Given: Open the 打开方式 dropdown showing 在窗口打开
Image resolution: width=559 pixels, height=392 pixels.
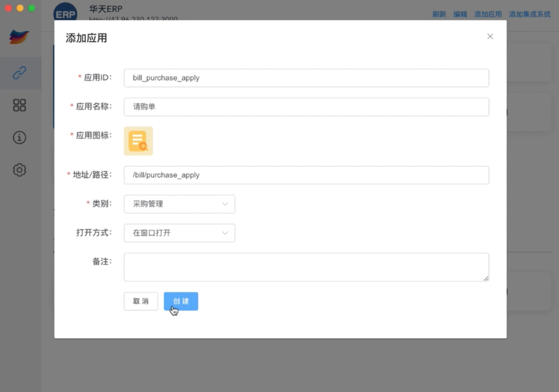Looking at the screenshot, I should [179, 233].
